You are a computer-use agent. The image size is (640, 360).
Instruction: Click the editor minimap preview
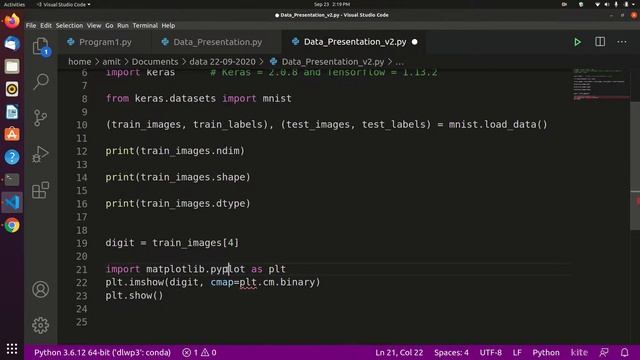pos(600,84)
